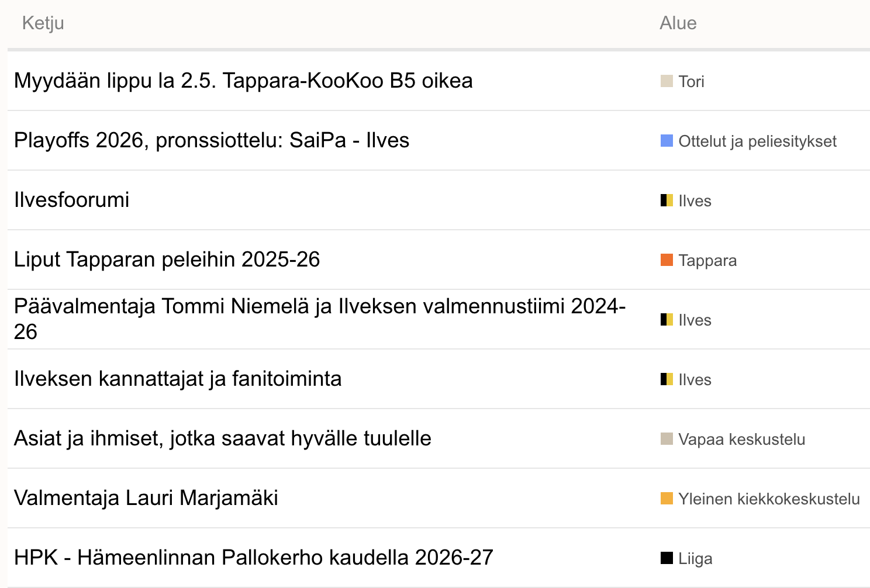The width and height of the screenshot is (870, 588).
Task: Open Päävalmentaja Tommi Niemelä thread
Action: [320, 319]
